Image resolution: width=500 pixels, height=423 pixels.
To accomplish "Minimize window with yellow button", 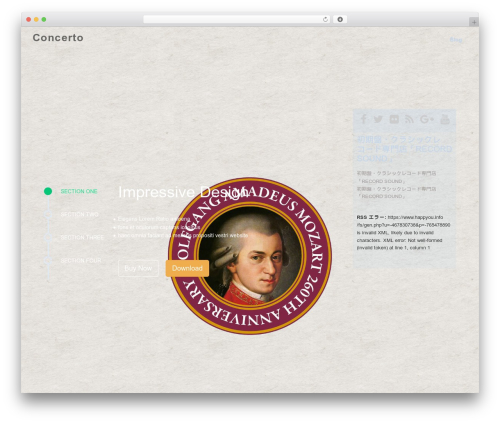I will 36,19.
